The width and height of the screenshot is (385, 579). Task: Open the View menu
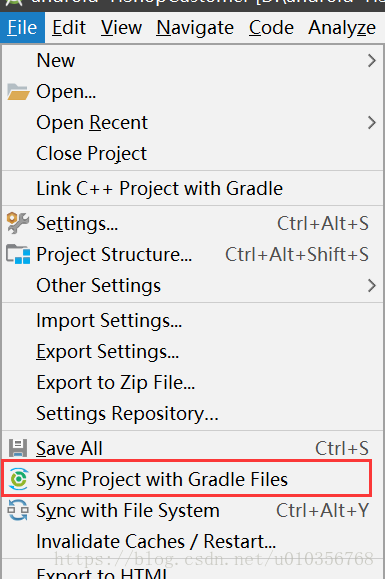coord(121,28)
